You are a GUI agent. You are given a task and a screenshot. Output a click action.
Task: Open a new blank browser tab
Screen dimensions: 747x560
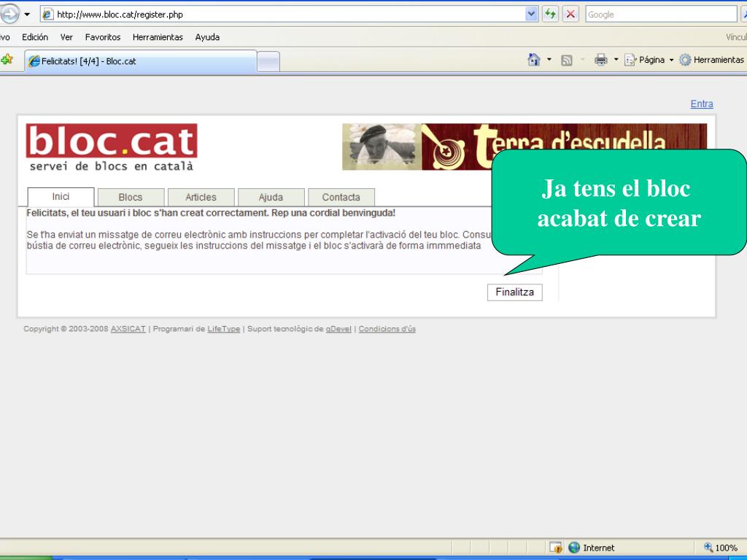(268, 61)
